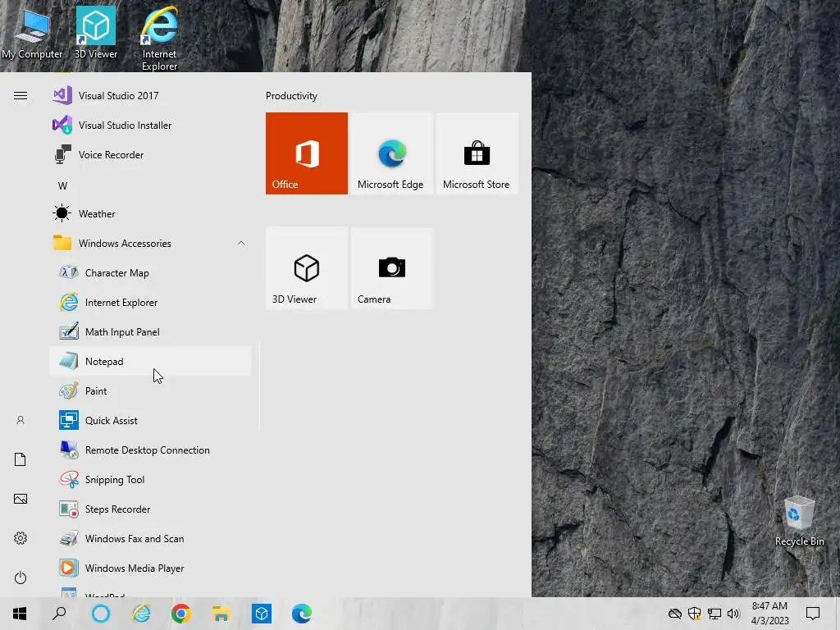Viewport: 840px width, 630px height.
Task: Launch Visual Studio Installer
Action: [x=150, y=126]
